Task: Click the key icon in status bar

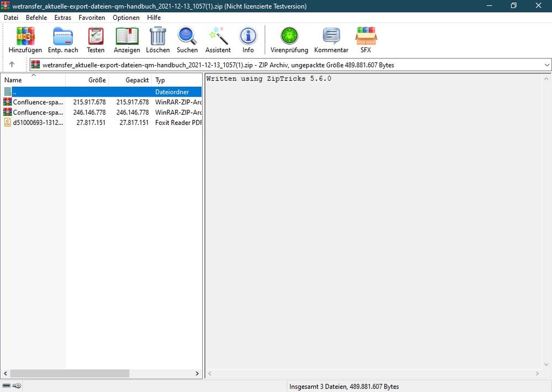Action: point(17,386)
